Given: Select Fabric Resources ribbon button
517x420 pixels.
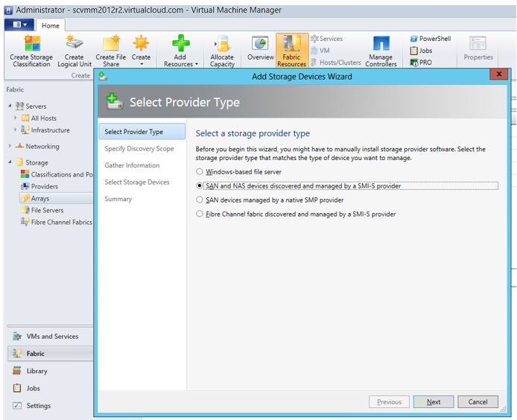Looking at the screenshot, I should tap(292, 51).
